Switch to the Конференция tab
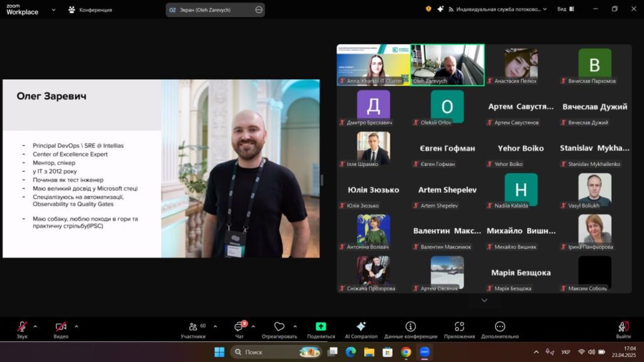Viewport: 644px width, 362px height. (x=91, y=10)
